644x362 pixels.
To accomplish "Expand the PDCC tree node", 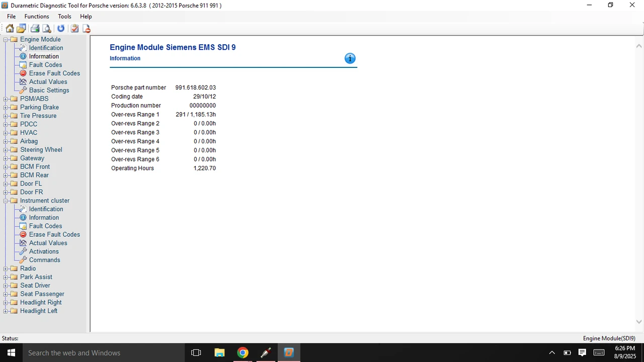I will [6, 125].
